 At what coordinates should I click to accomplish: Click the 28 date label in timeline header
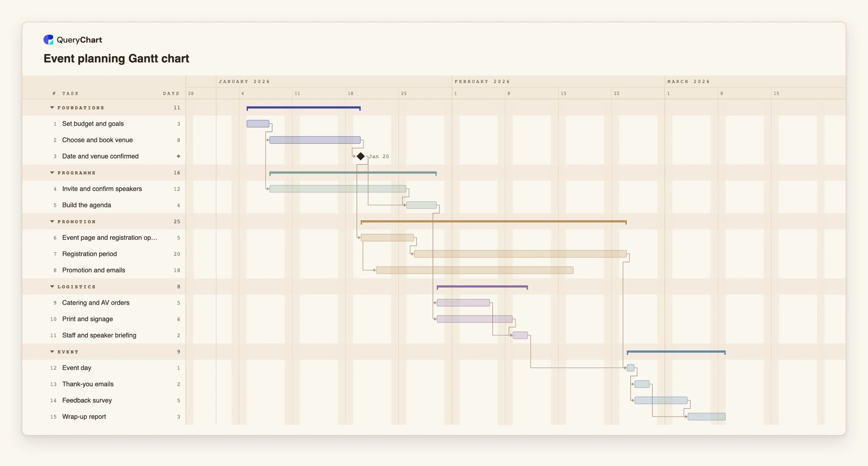(191, 93)
